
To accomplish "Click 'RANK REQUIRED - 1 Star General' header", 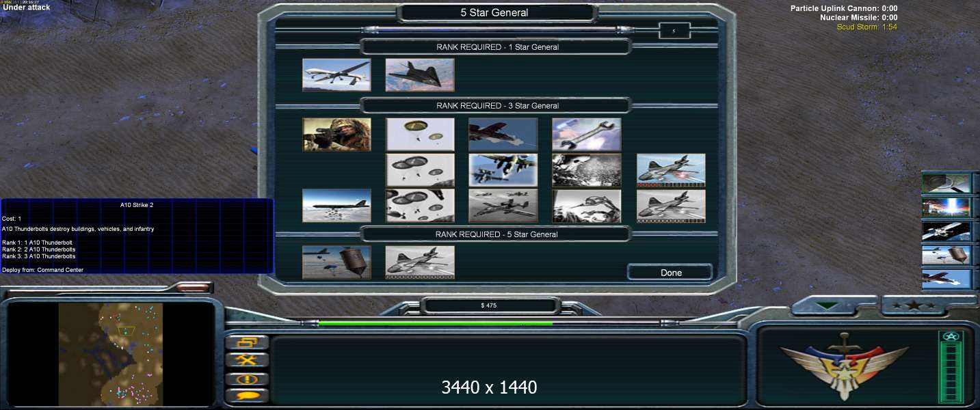I will pos(497,47).
